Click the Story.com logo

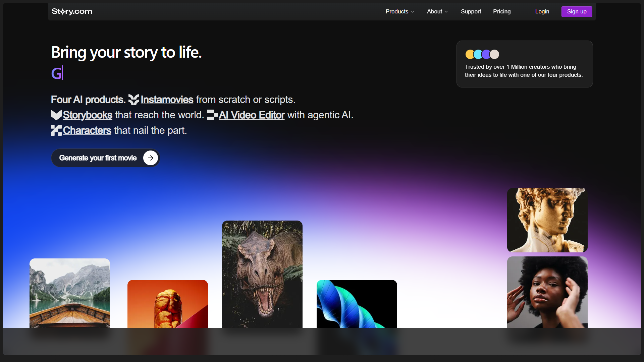coord(72,11)
